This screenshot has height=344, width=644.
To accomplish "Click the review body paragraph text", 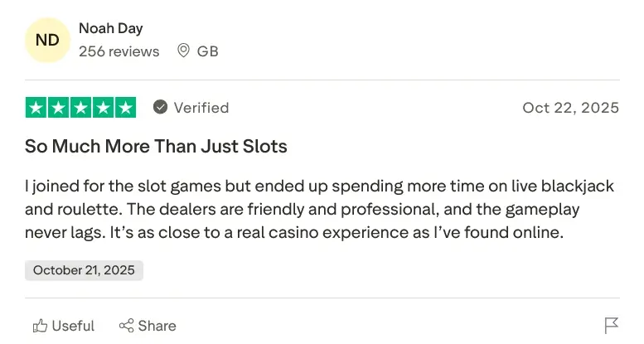I will click(319, 209).
